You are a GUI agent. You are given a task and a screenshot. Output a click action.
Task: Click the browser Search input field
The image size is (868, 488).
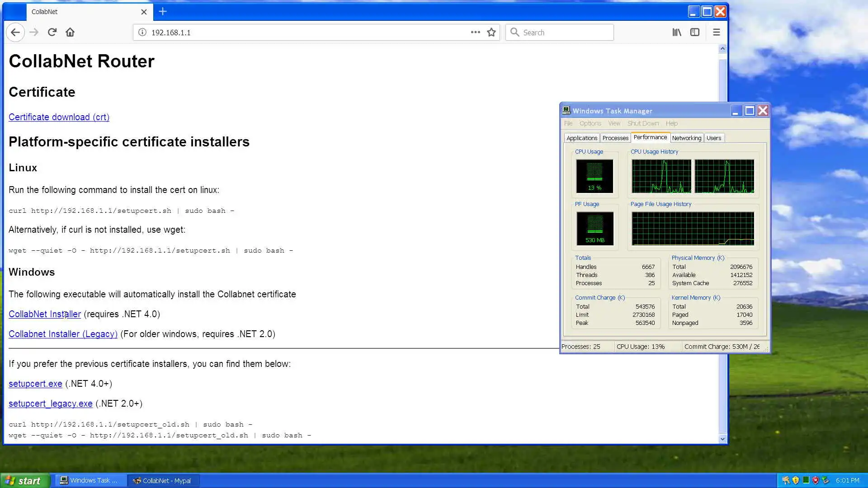point(565,32)
